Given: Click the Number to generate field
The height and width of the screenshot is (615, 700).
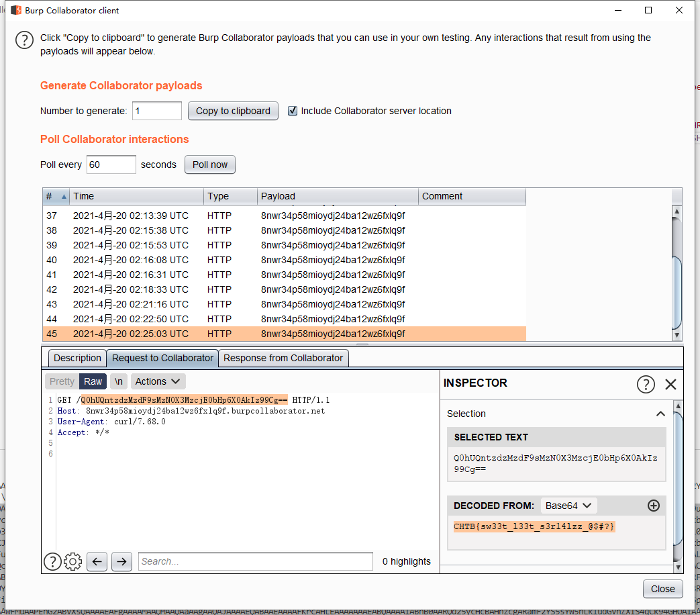Looking at the screenshot, I should 156,111.
